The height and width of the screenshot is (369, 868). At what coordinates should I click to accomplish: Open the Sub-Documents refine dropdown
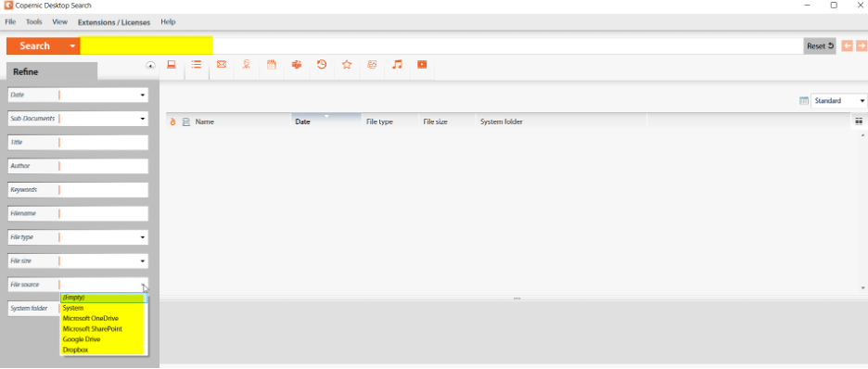[143, 119]
